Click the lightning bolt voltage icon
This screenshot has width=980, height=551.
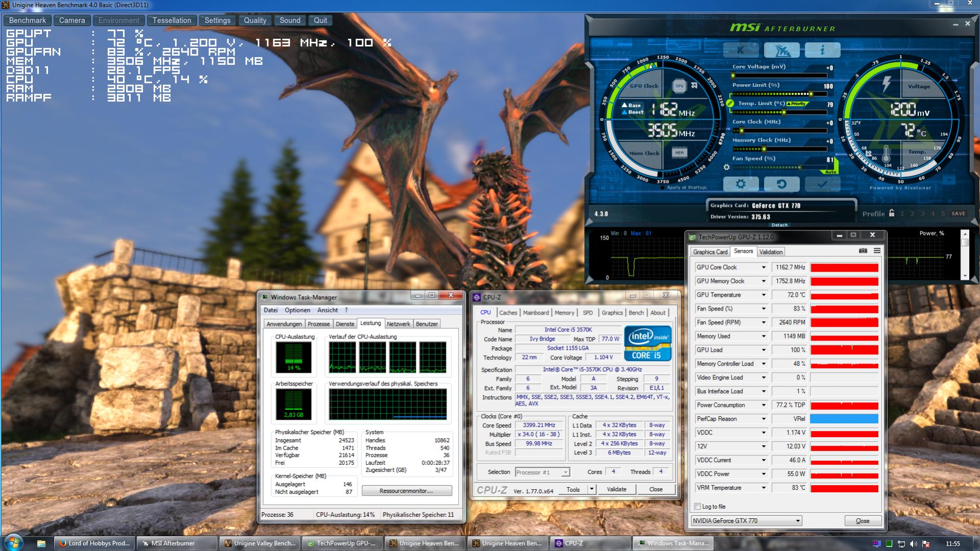pos(886,84)
